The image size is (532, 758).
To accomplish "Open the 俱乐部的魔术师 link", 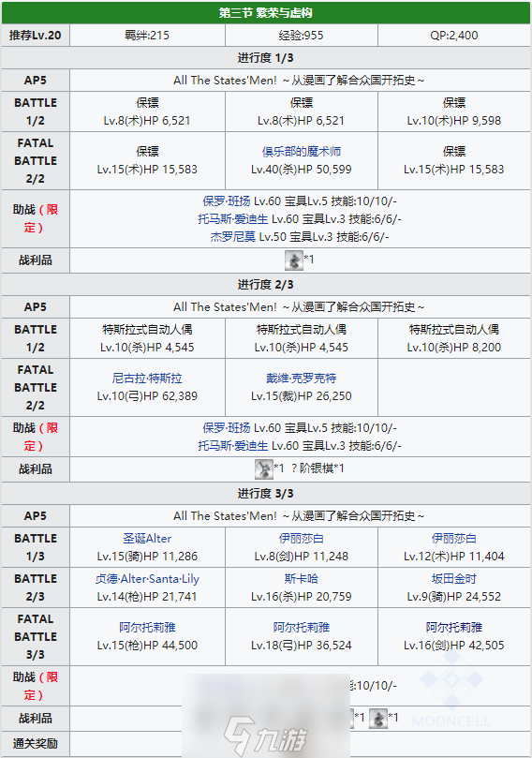I will [301, 152].
